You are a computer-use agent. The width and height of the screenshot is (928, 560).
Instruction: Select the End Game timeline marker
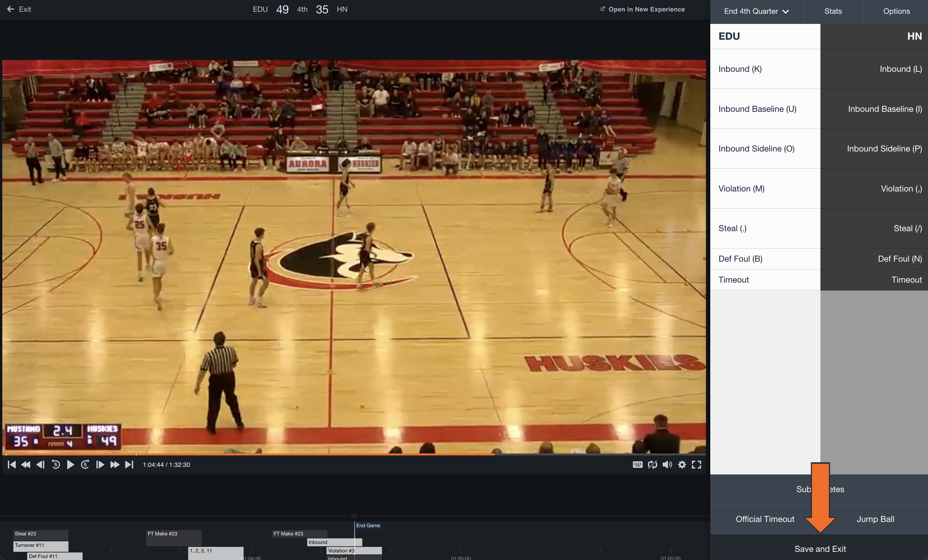click(x=368, y=525)
